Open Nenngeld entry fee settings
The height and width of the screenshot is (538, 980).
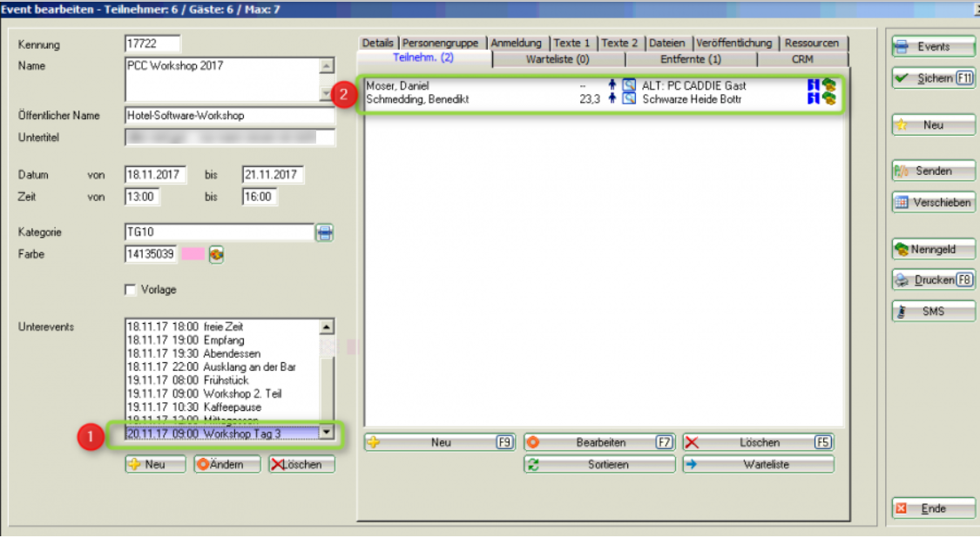tap(933, 250)
